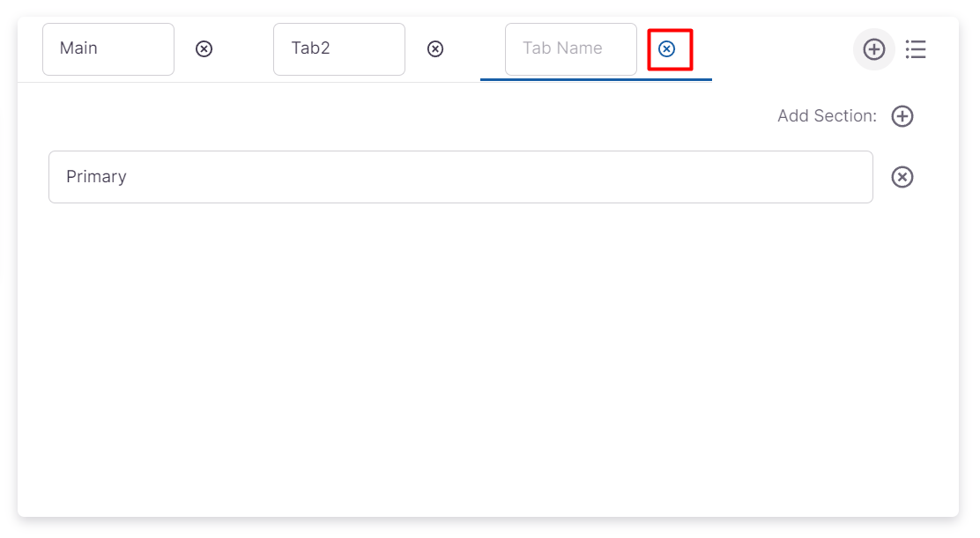Image resolution: width=980 pixels, height=538 pixels.
Task: Click the "Main" text in first tab
Action: (x=78, y=48)
